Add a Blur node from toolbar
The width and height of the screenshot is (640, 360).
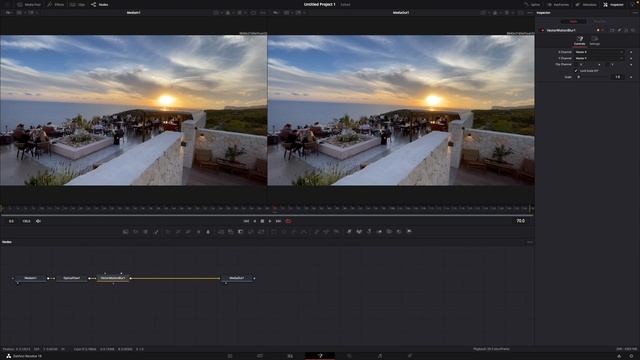pyautogui.click(x=208, y=232)
